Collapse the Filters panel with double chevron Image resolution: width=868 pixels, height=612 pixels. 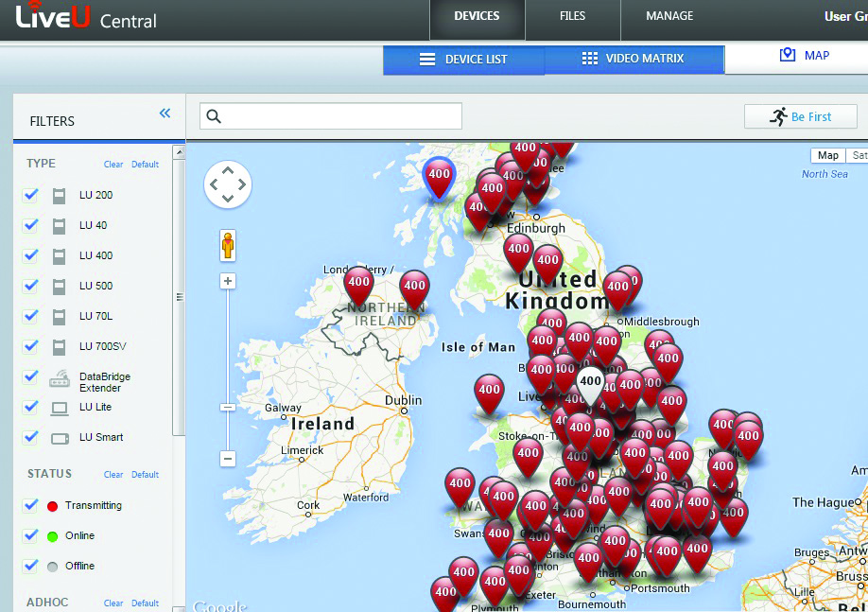(x=165, y=114)
